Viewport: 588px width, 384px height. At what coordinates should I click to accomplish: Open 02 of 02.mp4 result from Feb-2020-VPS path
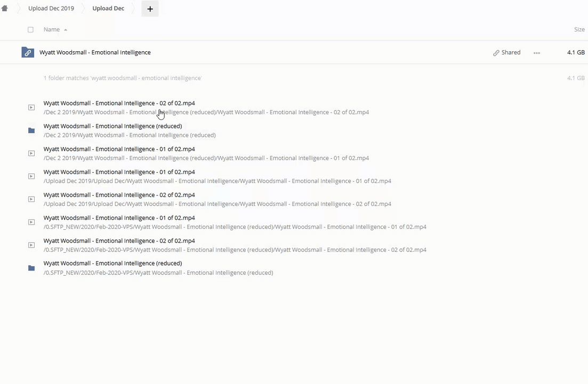click(119, 241)
